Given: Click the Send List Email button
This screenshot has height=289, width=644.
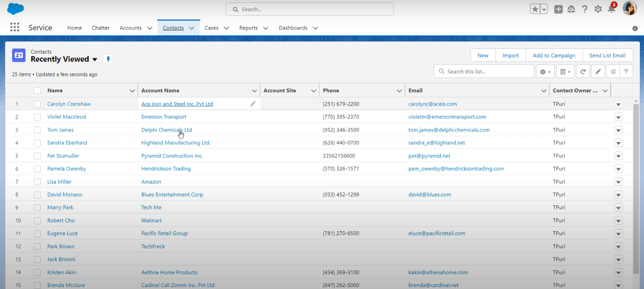Looking at the screenshot, I should pyautogui.click(x=607, y=55).
